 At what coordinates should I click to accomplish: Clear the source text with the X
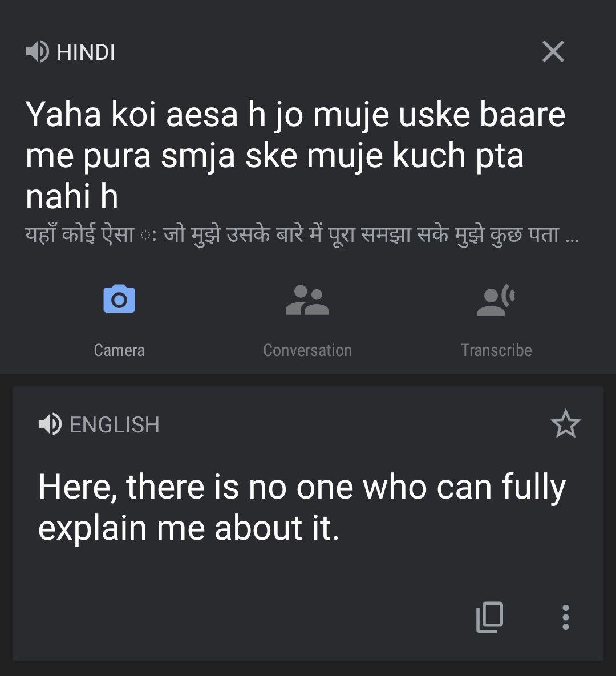tap(553, 52)
